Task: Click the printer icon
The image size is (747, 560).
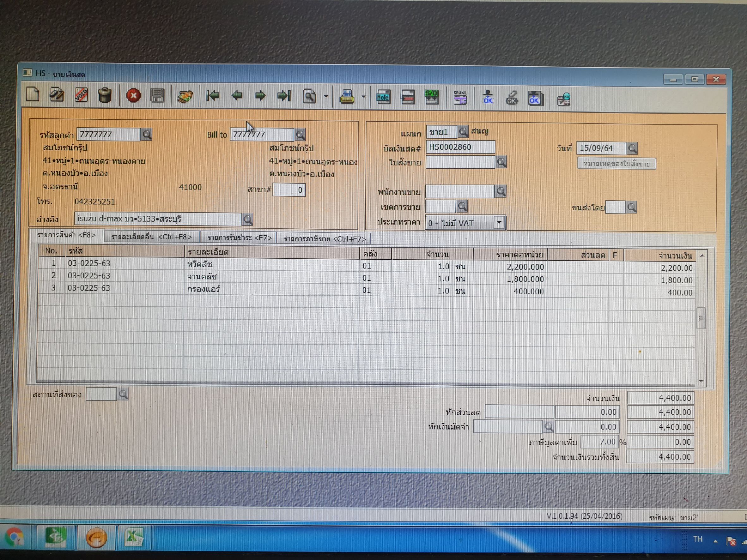Action: (x=347, y=97)
